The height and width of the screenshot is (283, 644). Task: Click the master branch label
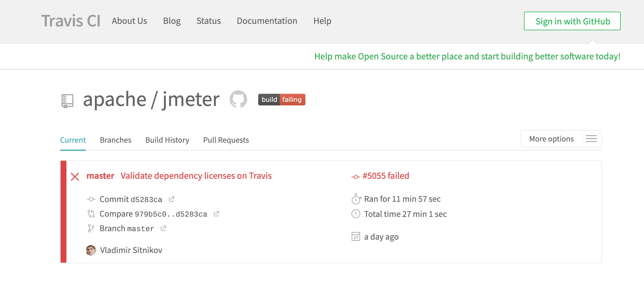(x=100, y=176)
